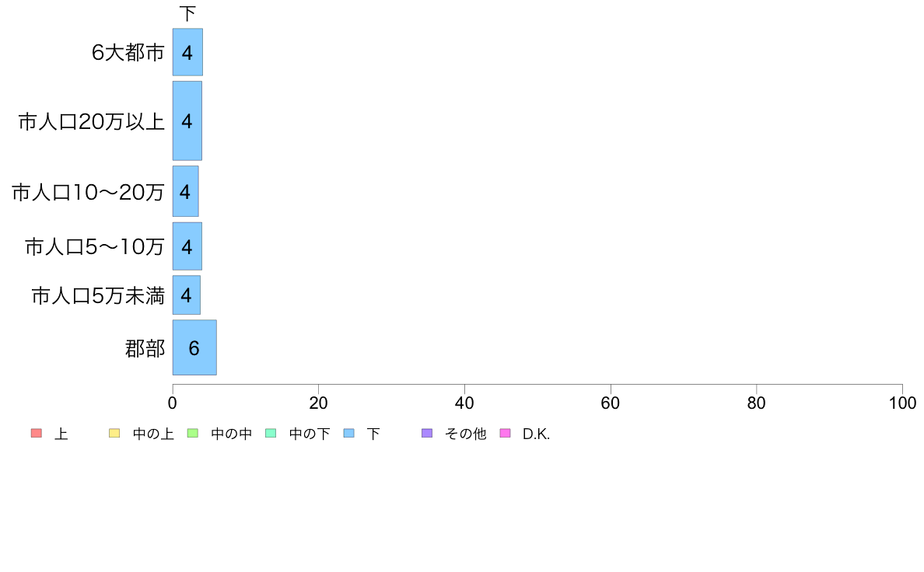The height and width of the screenshot is (572, 924).
Task: Select the 郡部 bar showing 6
Action: click(194, 347)
